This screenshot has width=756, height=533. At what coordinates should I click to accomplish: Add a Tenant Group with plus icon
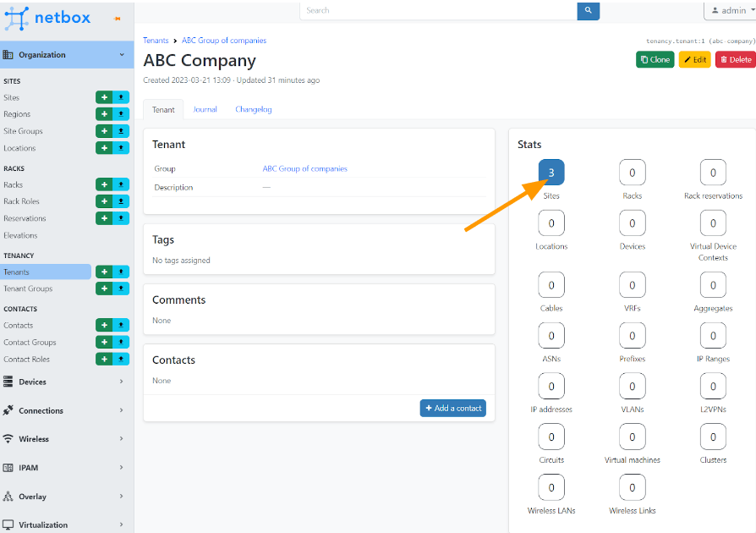[x=104, y=288]
